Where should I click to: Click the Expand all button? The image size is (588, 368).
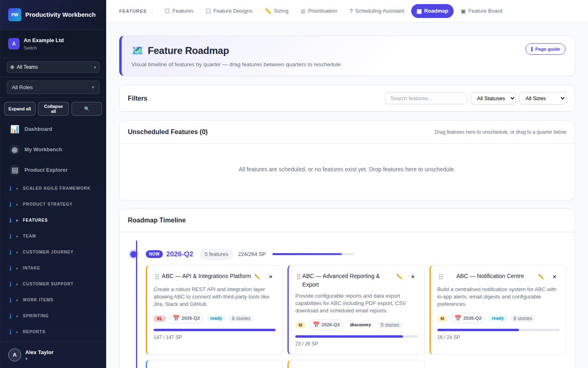[20, 109]
